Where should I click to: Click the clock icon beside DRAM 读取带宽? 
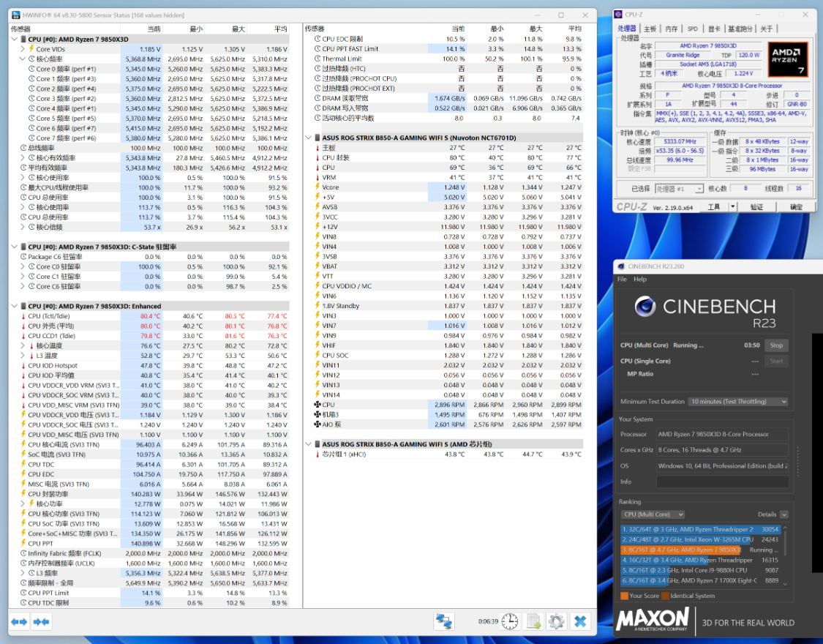pyautogui.click(x=317, y=98)
